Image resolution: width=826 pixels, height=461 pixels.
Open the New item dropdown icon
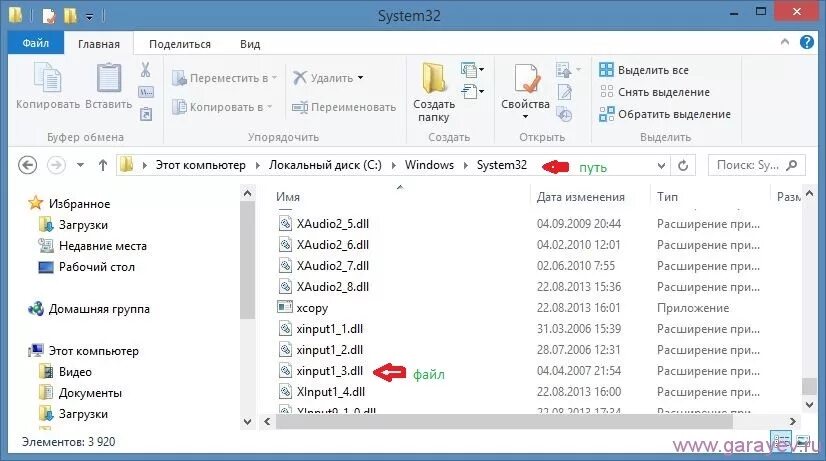pos(472,69)
